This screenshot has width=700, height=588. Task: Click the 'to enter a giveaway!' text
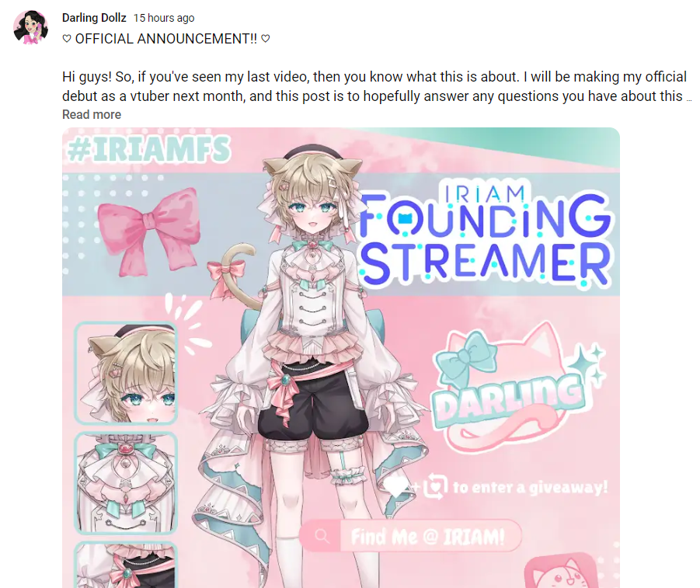(x=531, y=487)
